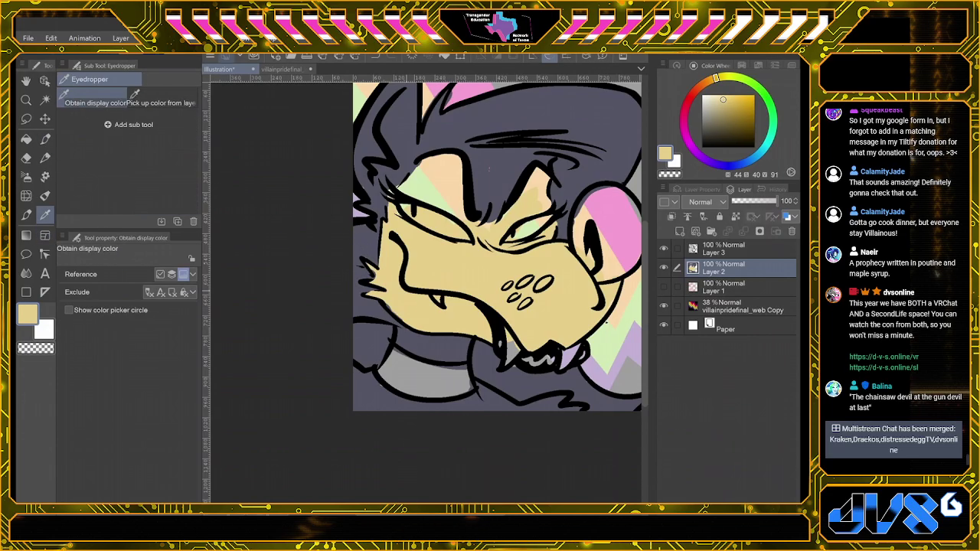Select the Hand move tool
Viewport: 980px width, 551px height.
pos(26,81)
